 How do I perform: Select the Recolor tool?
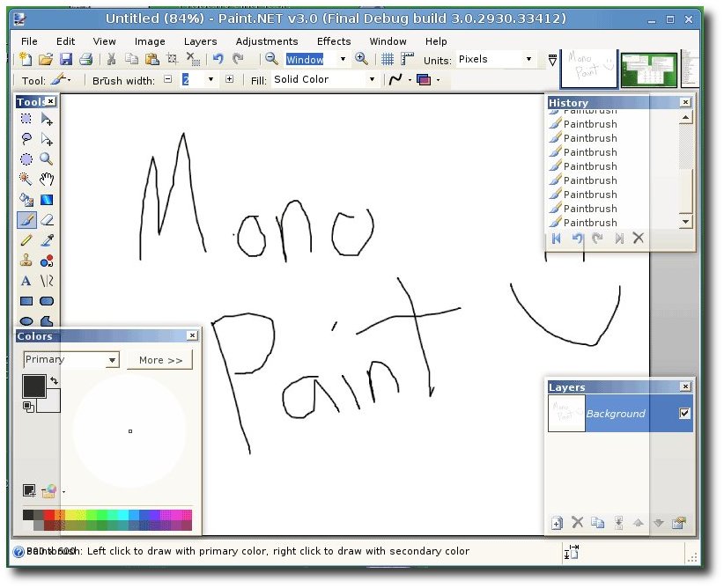point(47,261)
